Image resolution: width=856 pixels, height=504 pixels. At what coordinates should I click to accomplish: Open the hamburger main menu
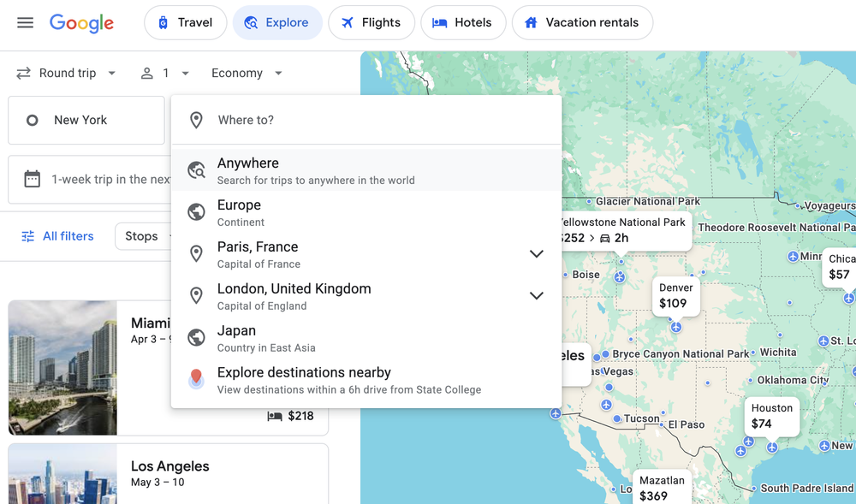pos(25,22)
